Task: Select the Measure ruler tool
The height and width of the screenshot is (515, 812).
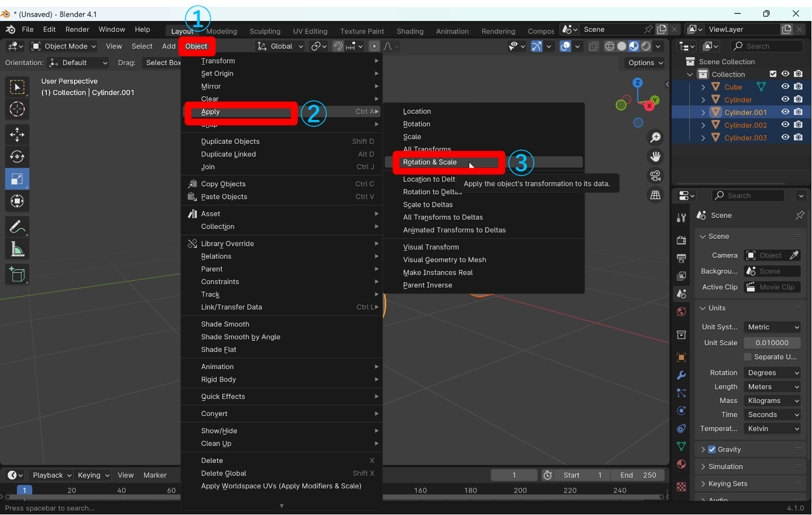Action: pos(17,249)
